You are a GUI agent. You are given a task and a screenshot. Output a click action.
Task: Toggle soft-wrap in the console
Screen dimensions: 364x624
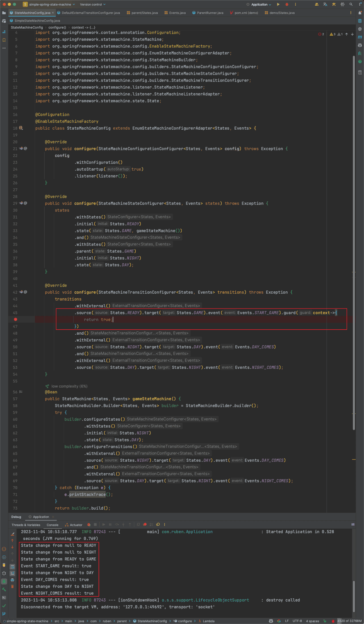click(x=12, y=567)
